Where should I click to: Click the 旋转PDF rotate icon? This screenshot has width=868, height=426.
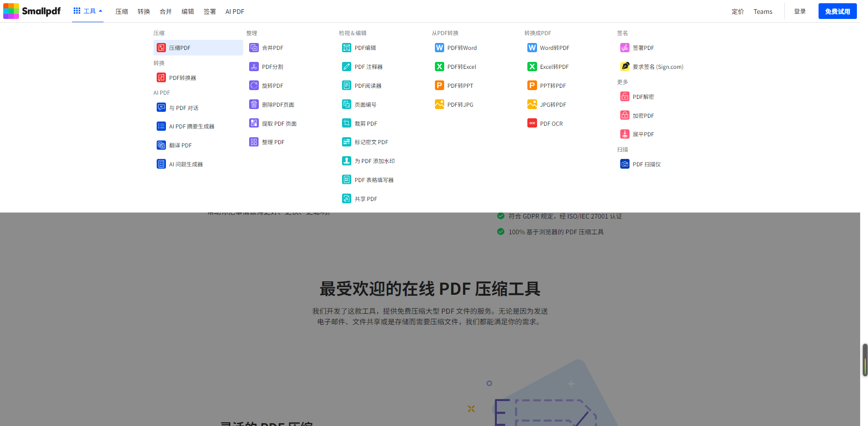(x=254, y=85)
